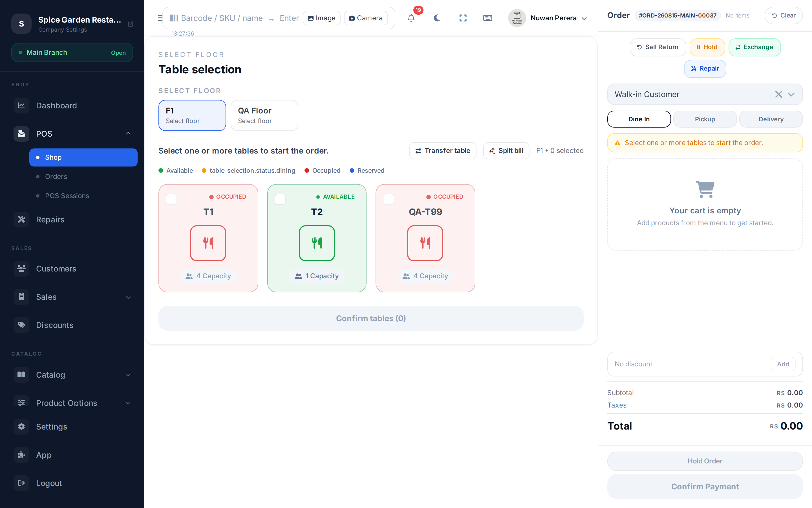Clear the Walk-in Customer selection
The width and height of the screenshot is (812, 508).
(x=778, y=95)
